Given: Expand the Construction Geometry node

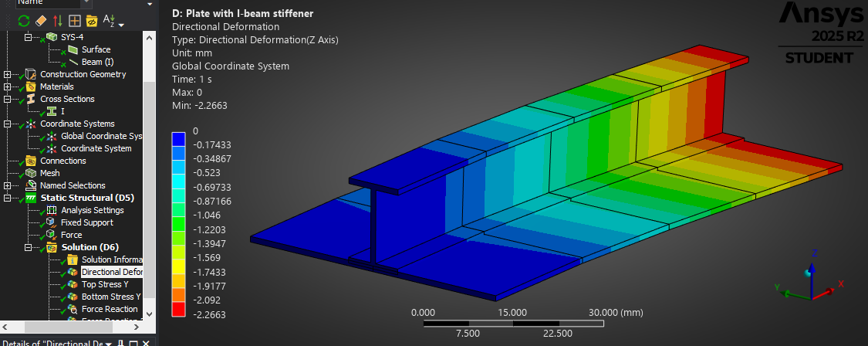Looking at the screenshot, I should [x=7, y=74].
